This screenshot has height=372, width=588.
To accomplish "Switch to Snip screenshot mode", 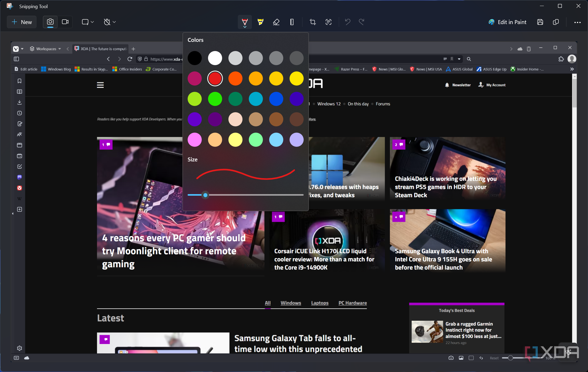I will click(x=50, y=22).
